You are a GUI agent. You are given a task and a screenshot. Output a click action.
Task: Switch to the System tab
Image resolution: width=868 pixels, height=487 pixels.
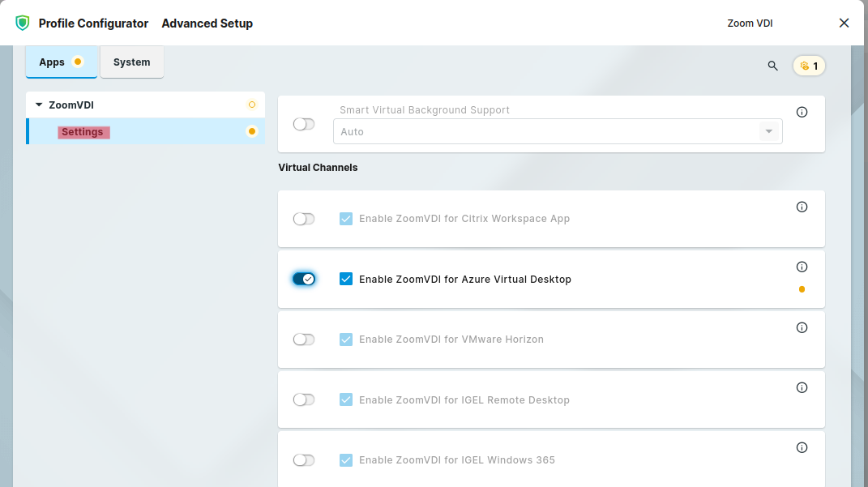[131, 62]
